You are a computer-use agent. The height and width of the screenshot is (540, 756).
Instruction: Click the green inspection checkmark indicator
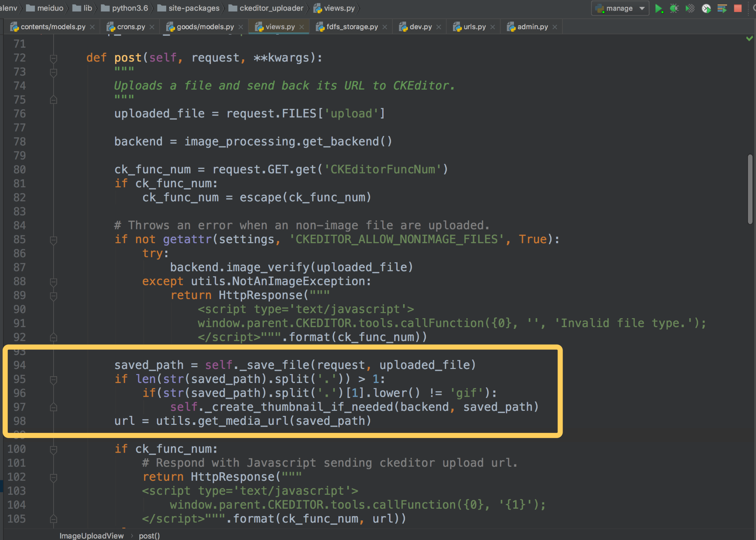click(x=749, y=39)
